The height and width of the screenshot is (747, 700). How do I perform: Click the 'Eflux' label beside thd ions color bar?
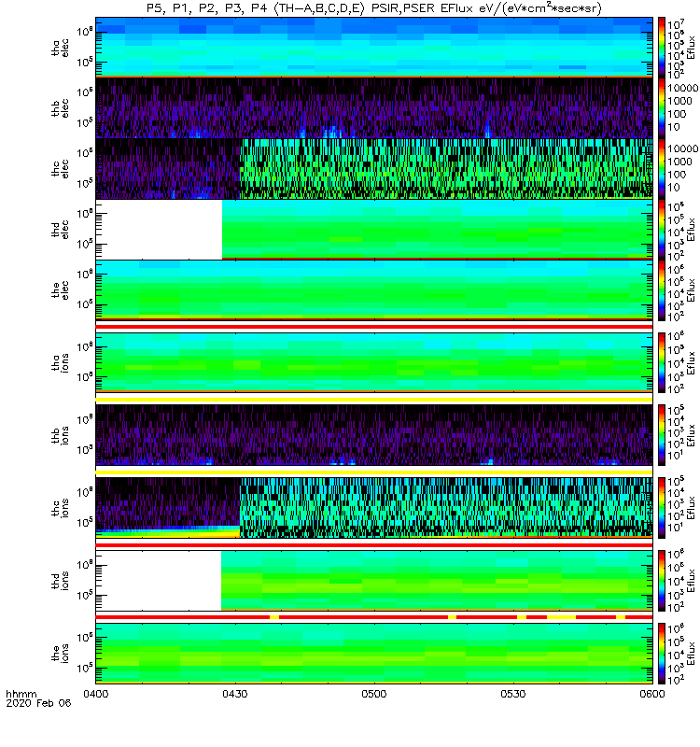coord(692,581)
